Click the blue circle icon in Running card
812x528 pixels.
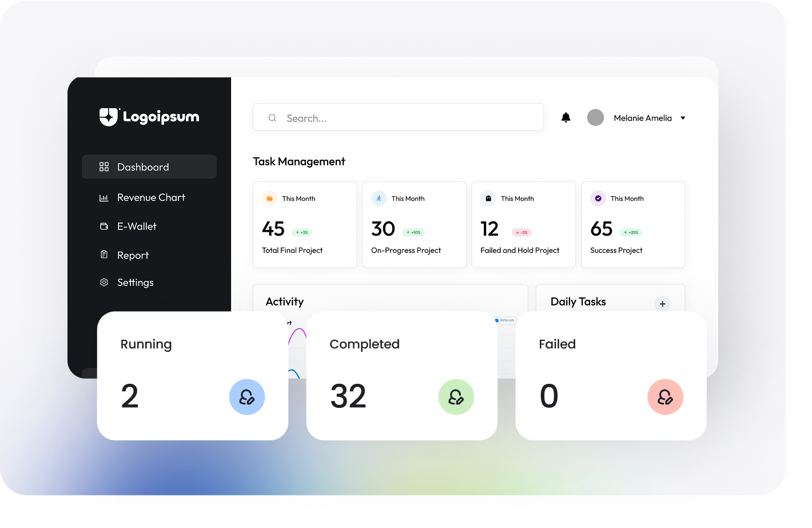point(247,397)
